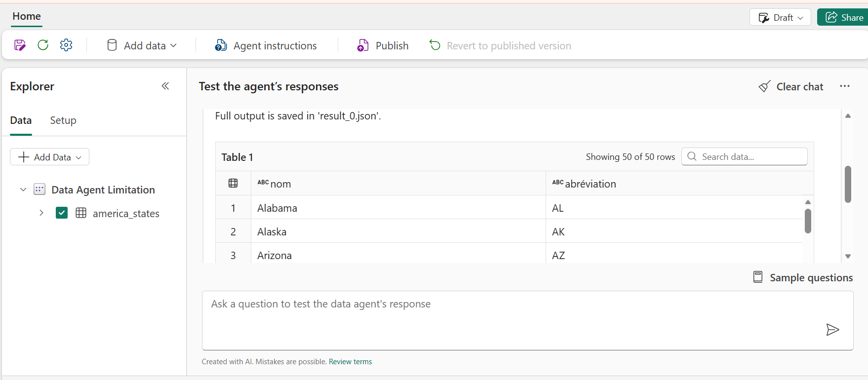Viewport: 868px width, 380px height.
Task: Uncheck the america_states checkbox
Action: (62, 213)
